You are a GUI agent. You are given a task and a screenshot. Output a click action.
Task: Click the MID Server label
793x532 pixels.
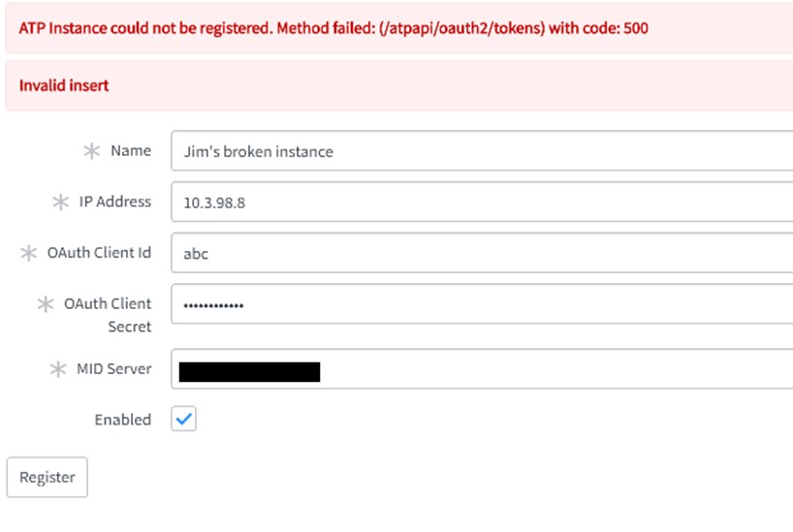114,369
